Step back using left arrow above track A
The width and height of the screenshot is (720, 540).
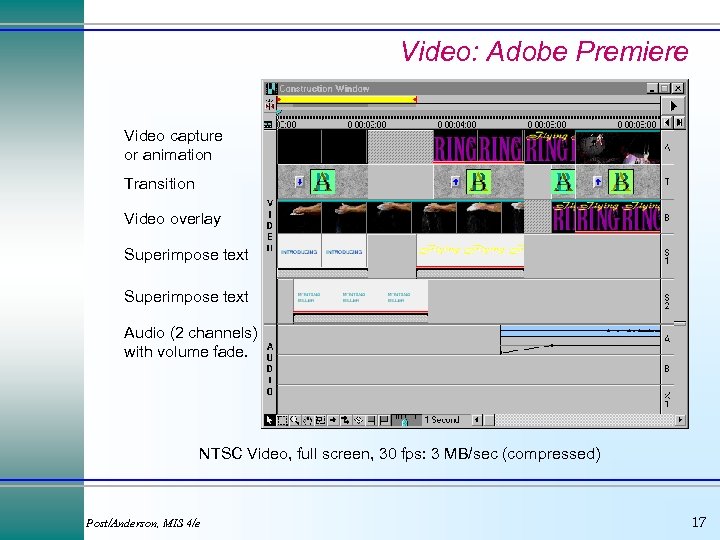coord(667,123)
